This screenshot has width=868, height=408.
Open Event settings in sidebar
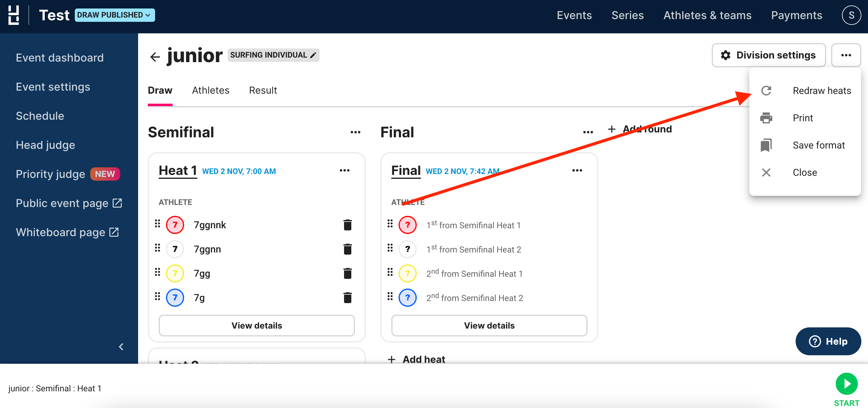click(x=53, y=87)
